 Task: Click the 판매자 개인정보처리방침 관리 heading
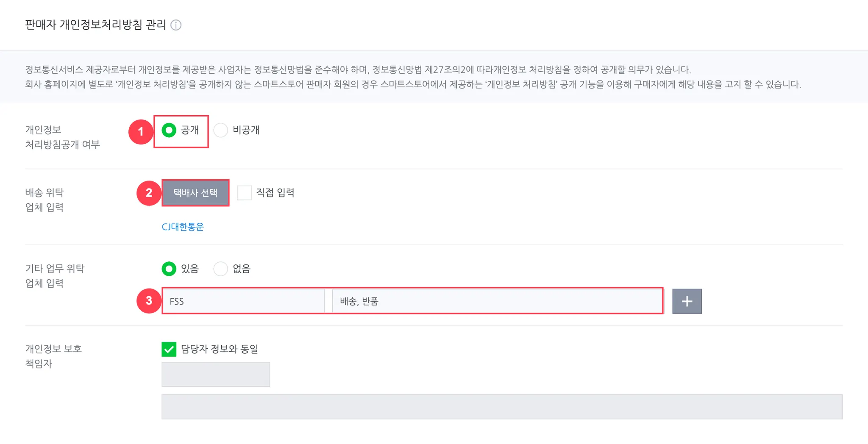pyautogui.click(x=95, y=25)
